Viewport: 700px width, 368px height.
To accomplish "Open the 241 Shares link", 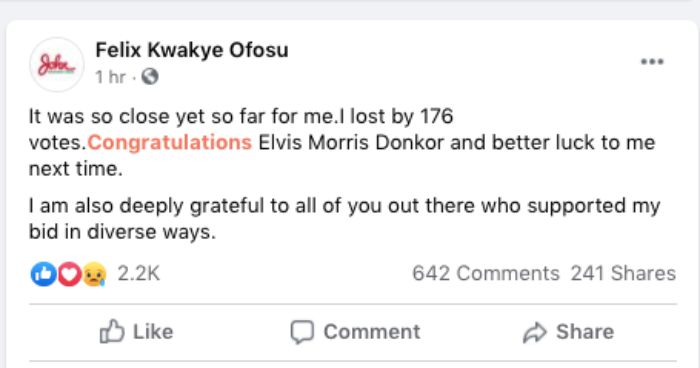I will [623, 273].
